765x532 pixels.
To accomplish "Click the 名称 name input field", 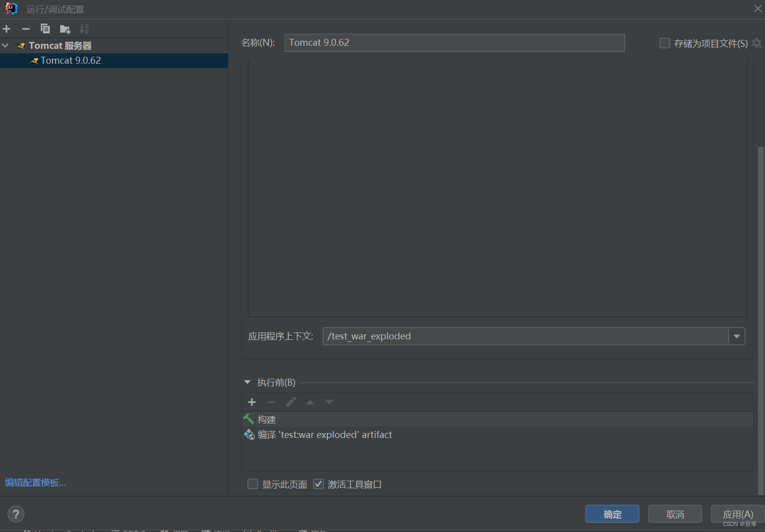I will [x=454, y=43].
